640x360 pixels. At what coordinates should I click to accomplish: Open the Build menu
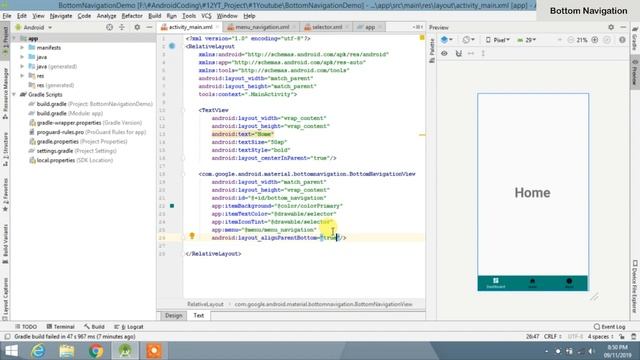click(x=154, y=16)
